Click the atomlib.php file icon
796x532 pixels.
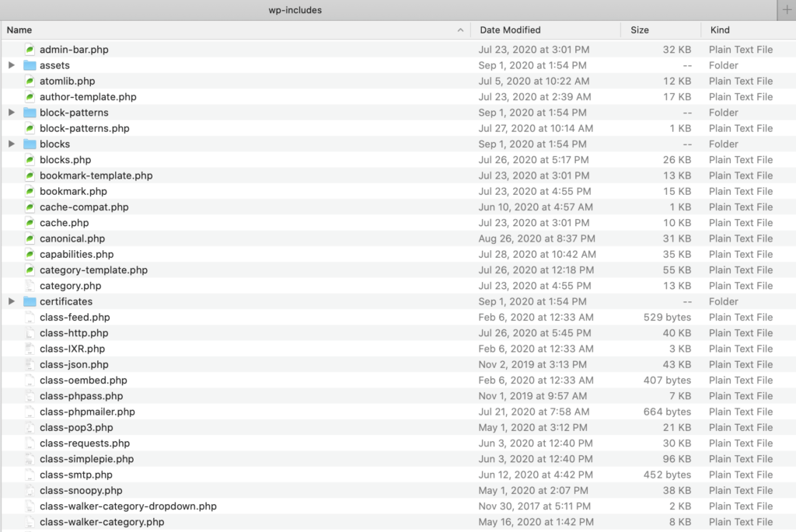point(30,81)
